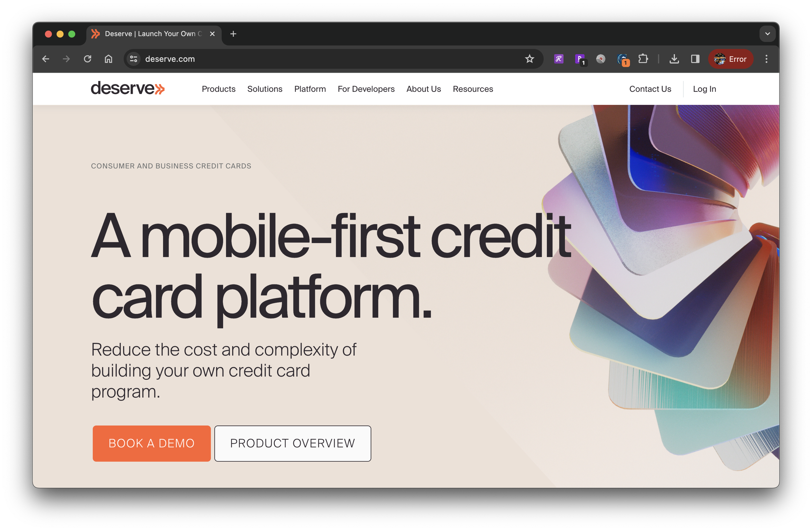The height and width of the screenshot is (531, 812).
Task: Click the BOOK A DEMO button
Action: tap(151, 443)
